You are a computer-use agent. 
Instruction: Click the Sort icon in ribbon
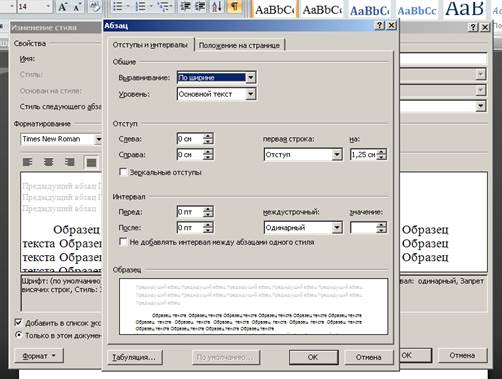click(217, 7)
